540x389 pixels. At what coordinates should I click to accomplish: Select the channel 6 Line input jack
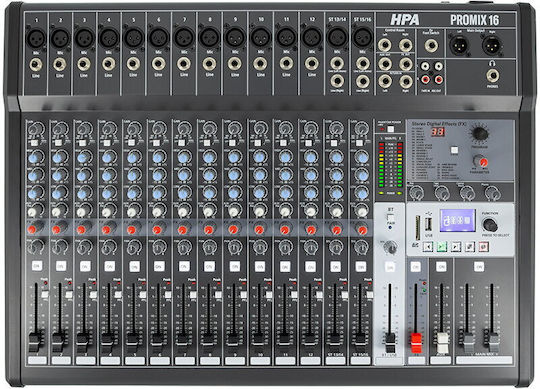(158, 64)
